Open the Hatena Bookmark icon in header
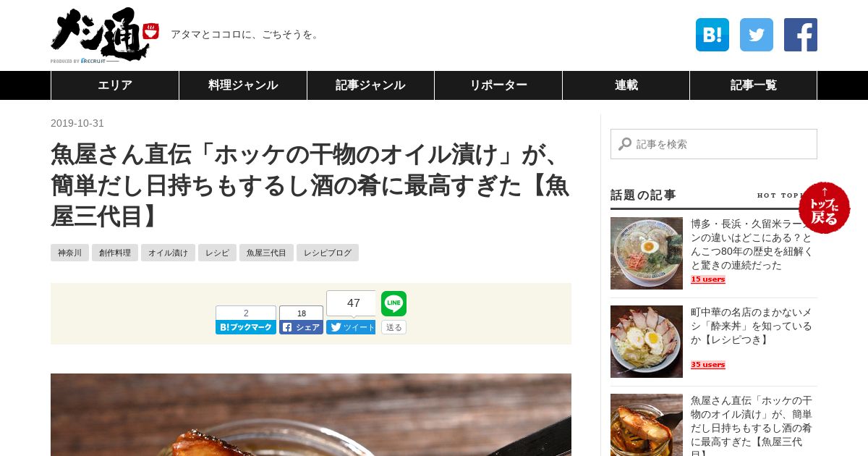The width and height of the screenshot is (868, 456). (x=712, y=35)
